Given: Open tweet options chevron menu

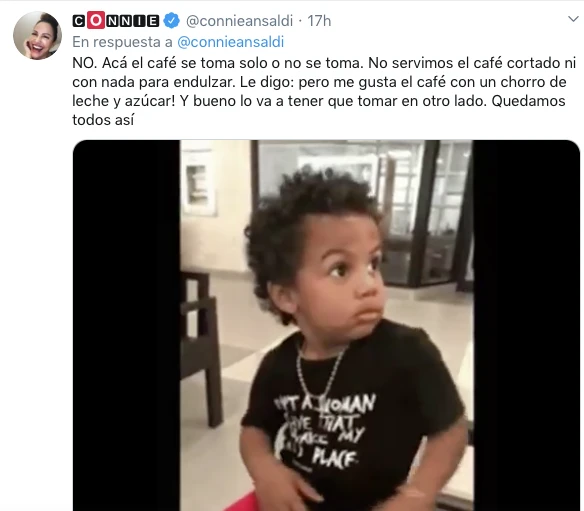Looking at the screenshot, I should pos(574,19).
